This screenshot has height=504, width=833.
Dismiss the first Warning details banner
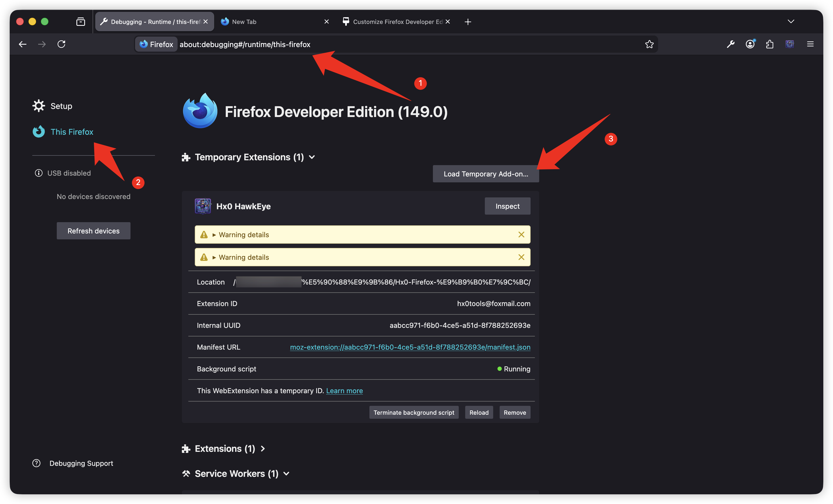521,235
